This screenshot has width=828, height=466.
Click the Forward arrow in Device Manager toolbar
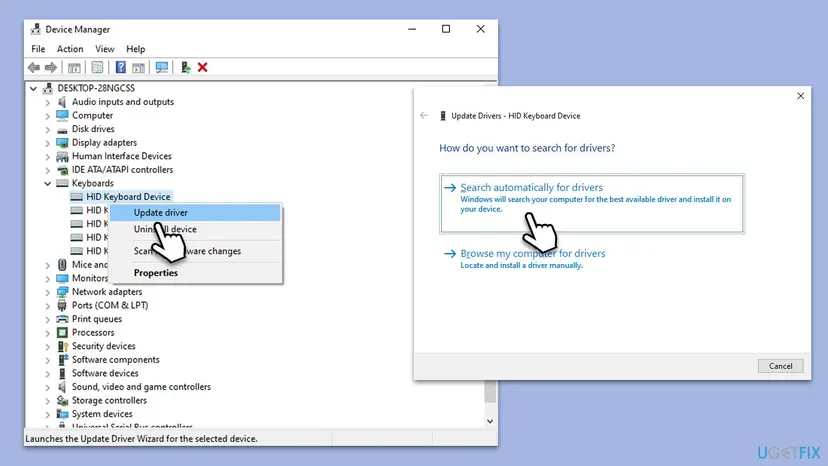pos(51,68)
